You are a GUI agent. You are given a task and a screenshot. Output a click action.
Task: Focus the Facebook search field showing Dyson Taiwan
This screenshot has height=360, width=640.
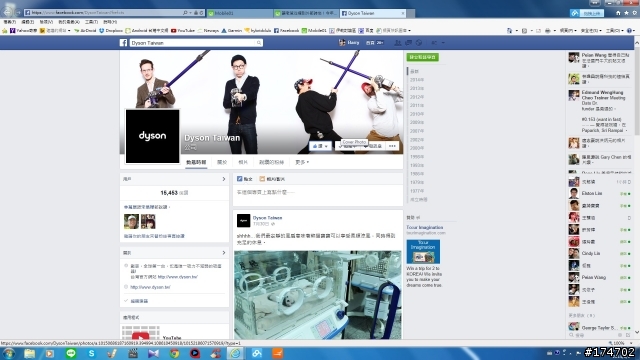[x=196, y=42]
